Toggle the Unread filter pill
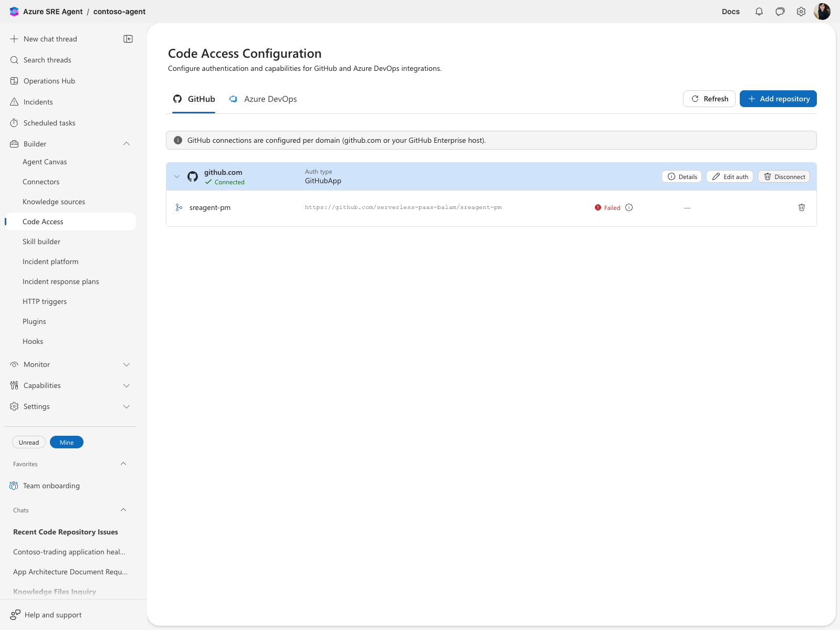Screen dimensions: 840x630 point(29,443)
